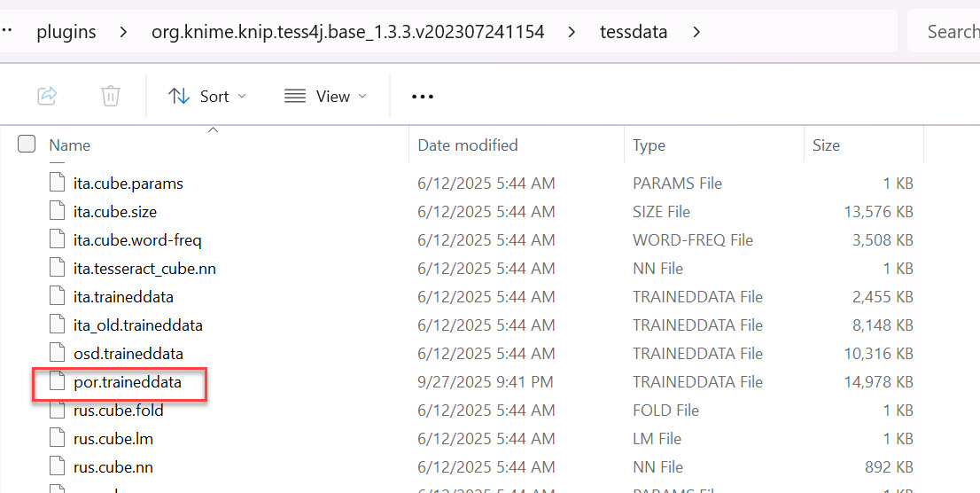This screenshot has height=493, width=980.
Task: Click the rus.cube.nn file icon
Action: (58, 467)
